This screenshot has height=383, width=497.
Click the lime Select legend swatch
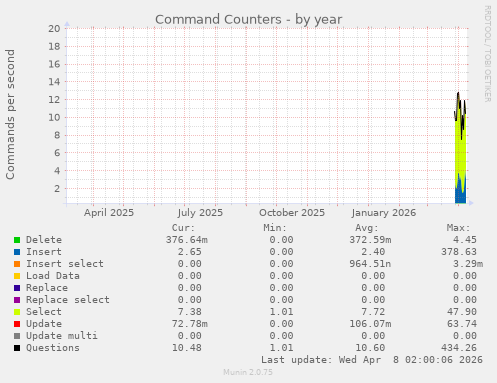(17, 312)
